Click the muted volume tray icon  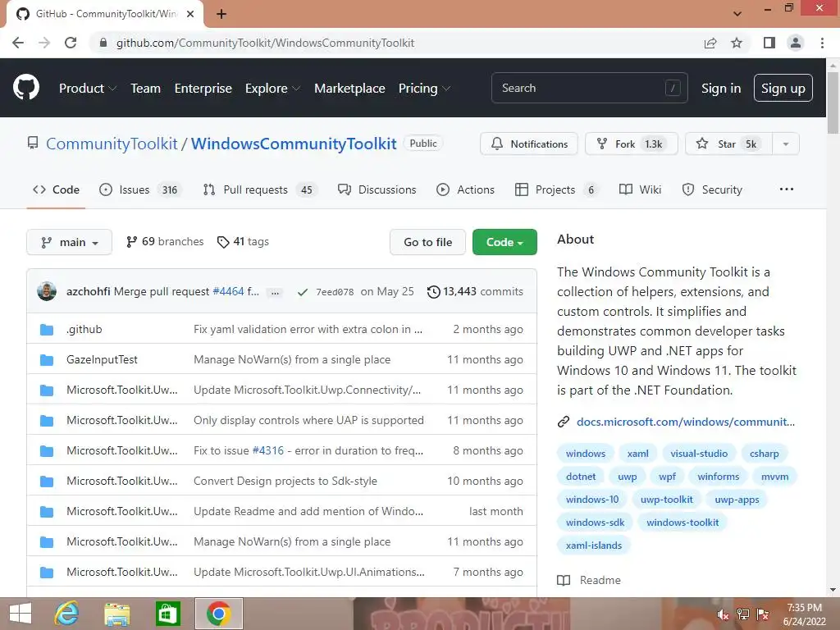[724, 614]
